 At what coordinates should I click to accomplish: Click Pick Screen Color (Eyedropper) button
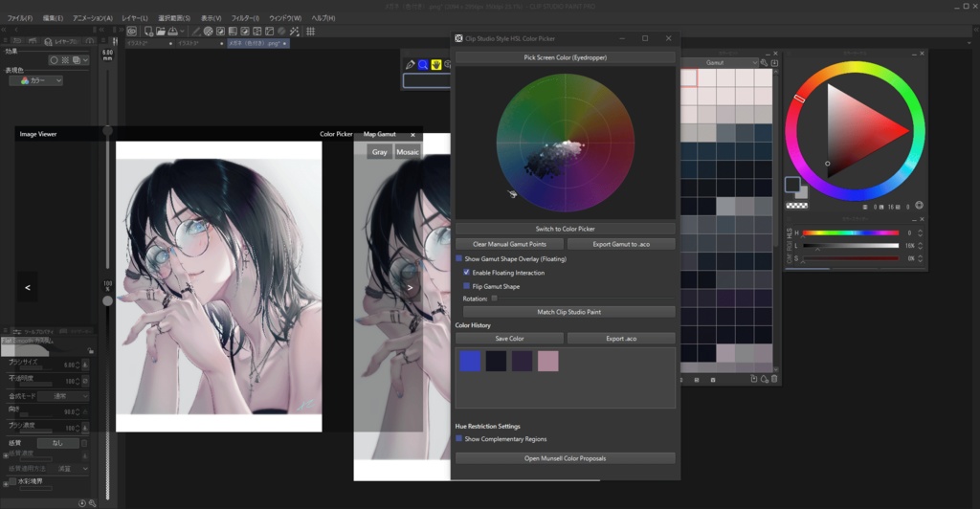[565, 57]
